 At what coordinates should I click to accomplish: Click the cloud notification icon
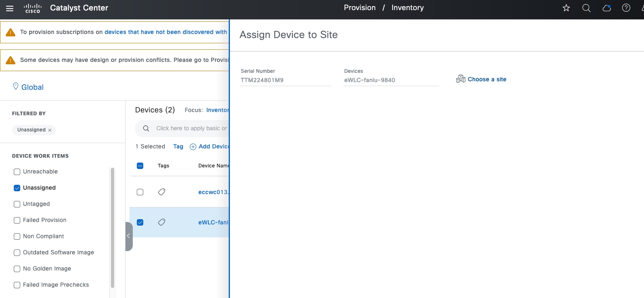[x=606, y=8]
